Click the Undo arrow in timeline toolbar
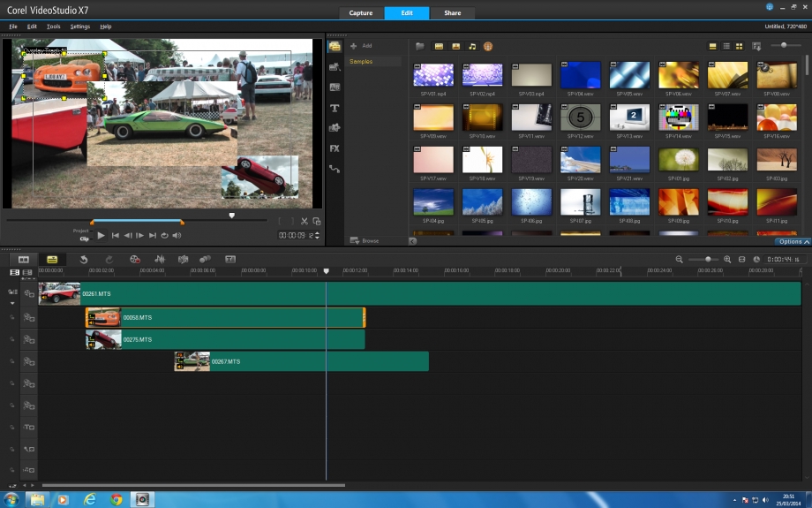 (x=84, y=259)
